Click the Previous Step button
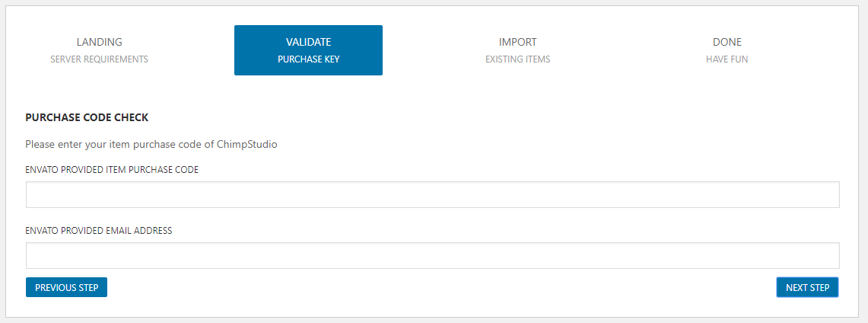Screen dimensions: 868x323 66,287
